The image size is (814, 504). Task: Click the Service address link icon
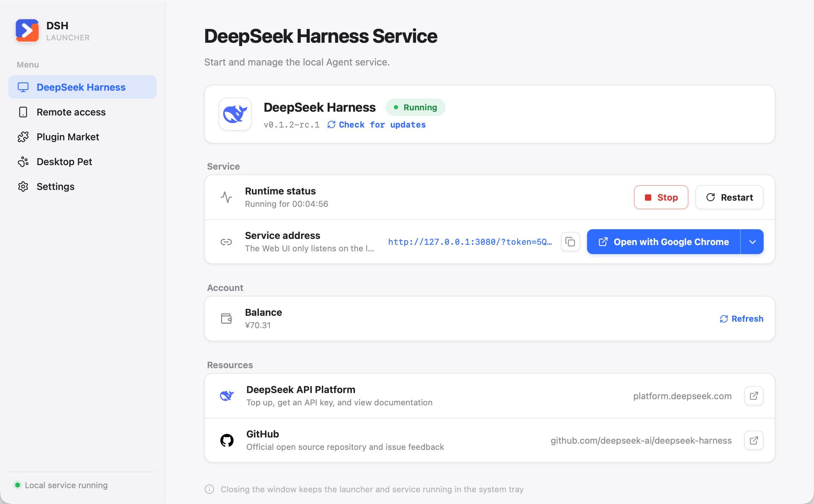[226, 242]
